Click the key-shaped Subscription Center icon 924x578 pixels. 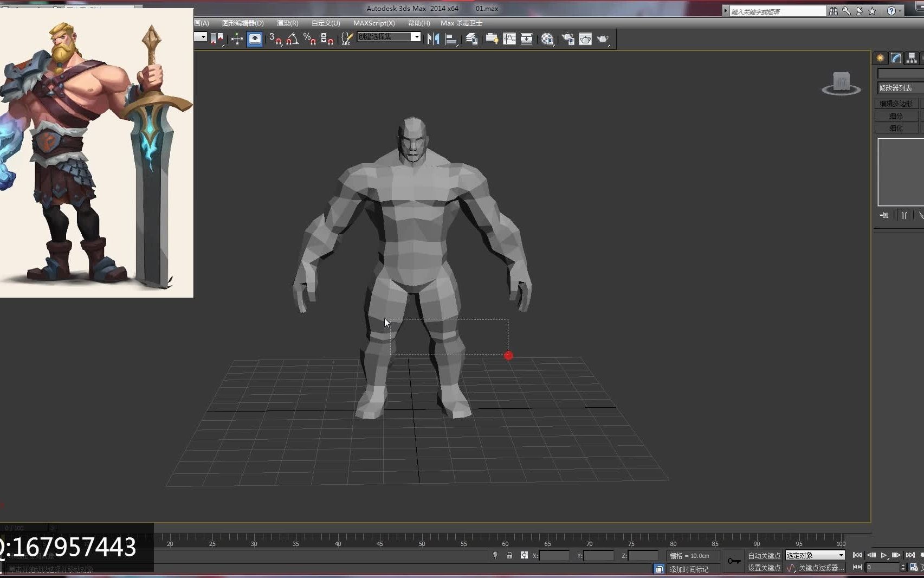pyautogui.click(x=847, y=11)
